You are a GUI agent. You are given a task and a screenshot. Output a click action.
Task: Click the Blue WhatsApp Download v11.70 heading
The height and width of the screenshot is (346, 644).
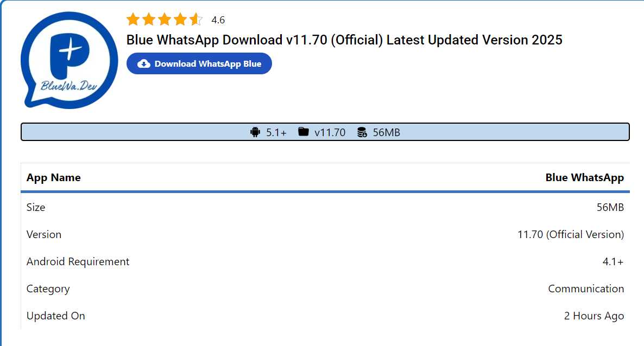click(x=344, y=40)
